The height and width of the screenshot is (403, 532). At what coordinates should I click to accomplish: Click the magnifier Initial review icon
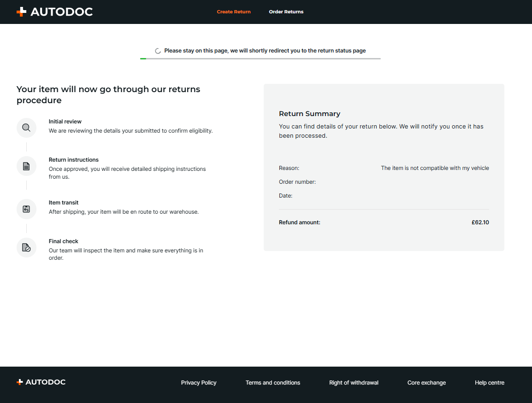26,128
